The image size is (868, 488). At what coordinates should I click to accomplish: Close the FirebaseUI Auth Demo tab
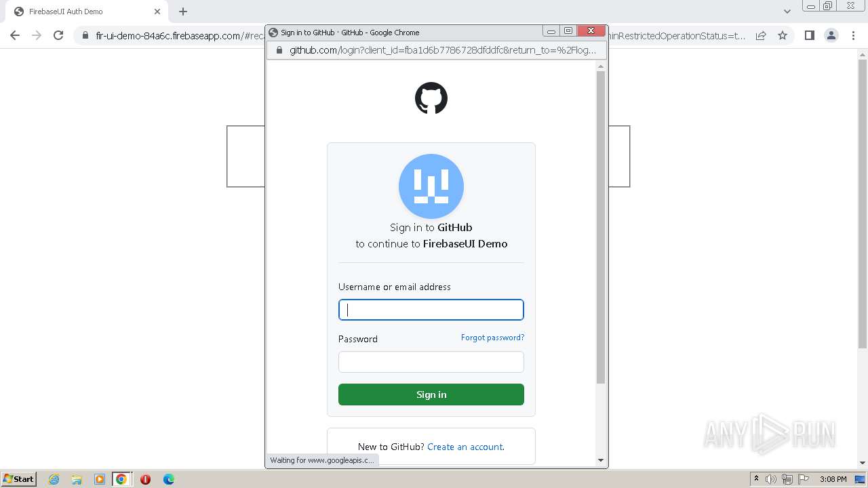[x=157, y=12]
